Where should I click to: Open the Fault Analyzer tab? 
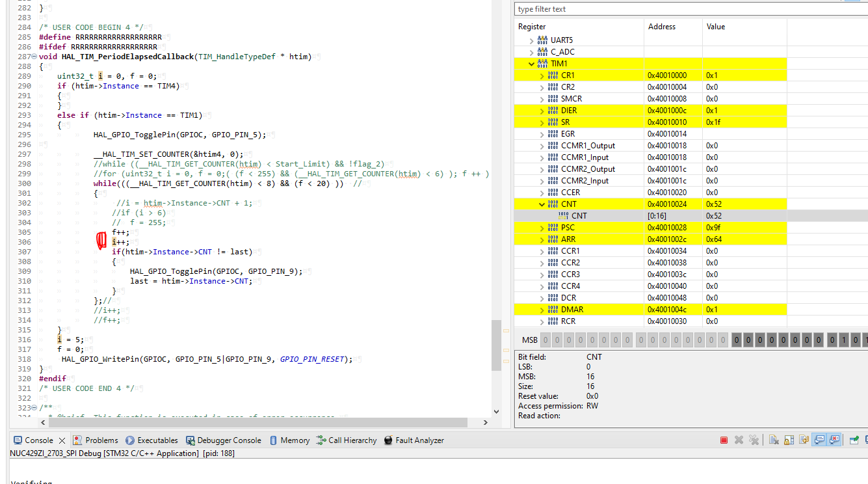pyautogui.click(x=414, y=440)
